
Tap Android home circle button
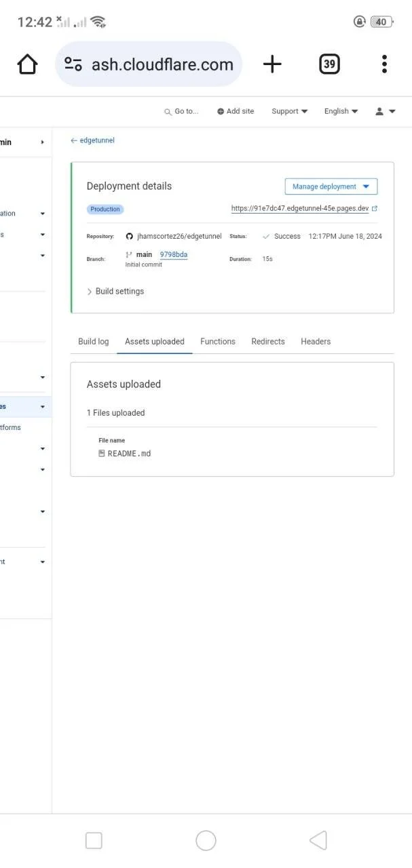coord(206,841)
